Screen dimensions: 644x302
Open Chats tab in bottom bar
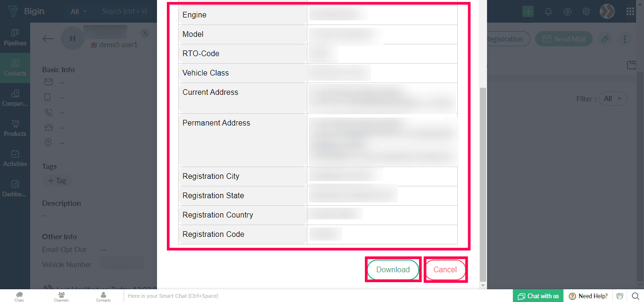coord(19,296)
